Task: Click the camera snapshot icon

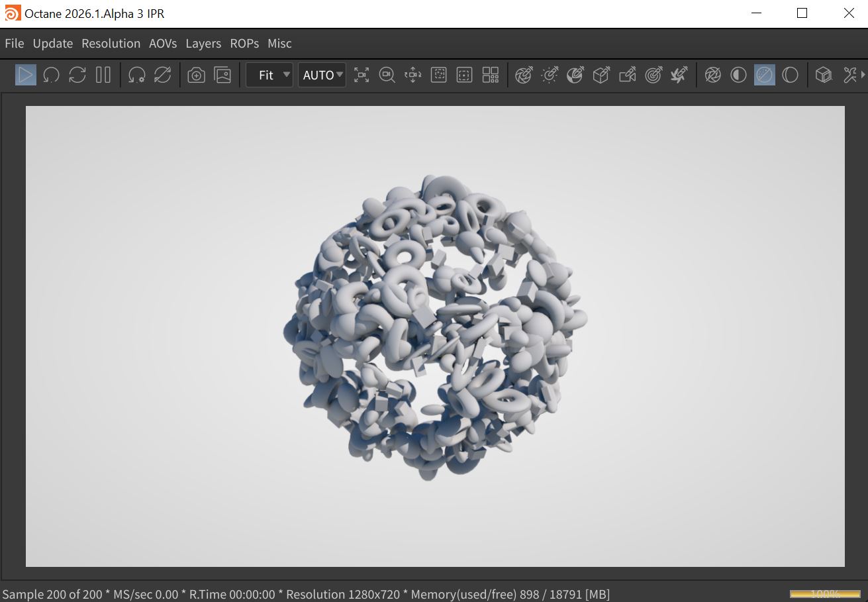Action: 196,75
